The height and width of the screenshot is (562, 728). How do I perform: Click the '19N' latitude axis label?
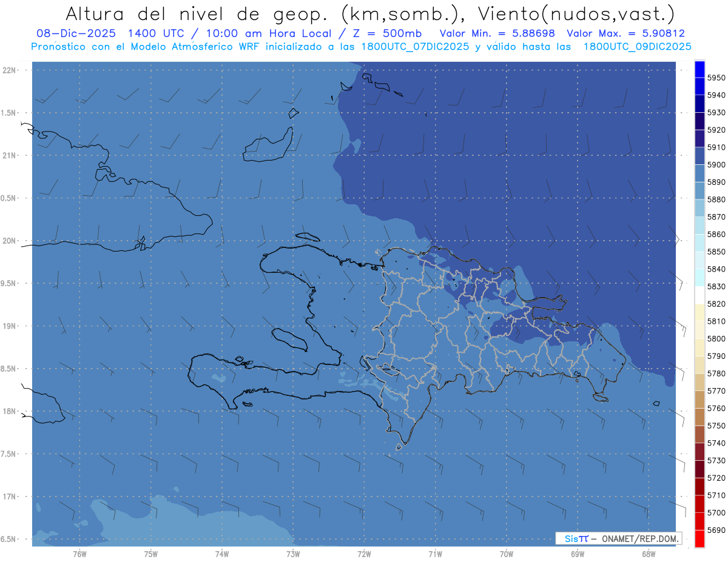click(10, 326)
